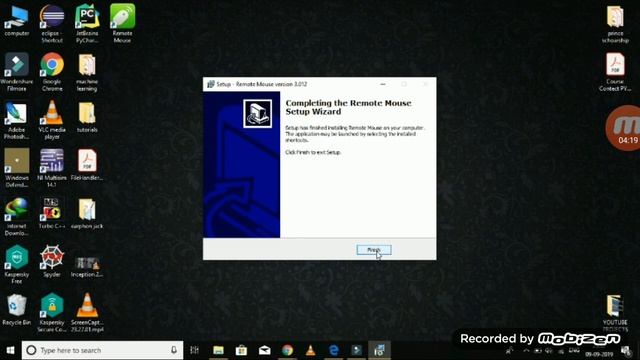Open the tutorials folder icon
The height and width of the screenshot is (360, 640).
(87, 118)
